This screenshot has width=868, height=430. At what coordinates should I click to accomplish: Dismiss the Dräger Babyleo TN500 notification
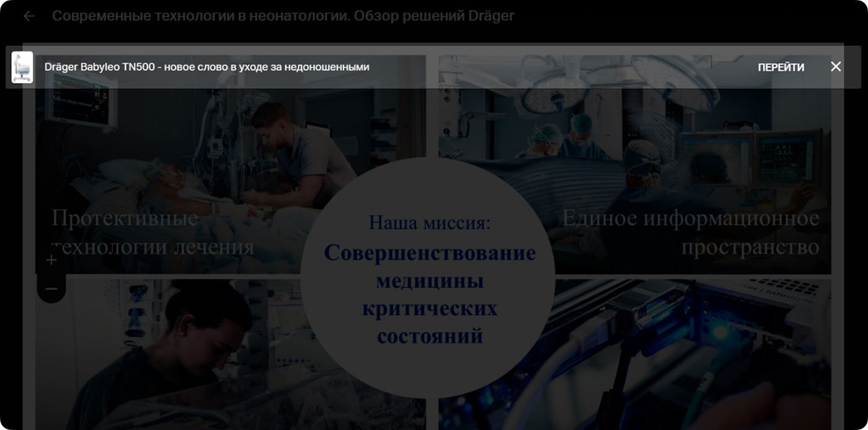836,66
